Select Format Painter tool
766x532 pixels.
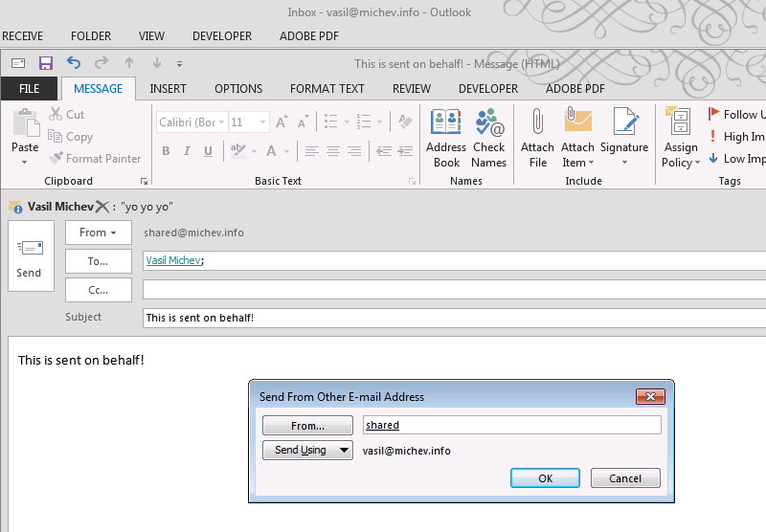coord(95,159)
